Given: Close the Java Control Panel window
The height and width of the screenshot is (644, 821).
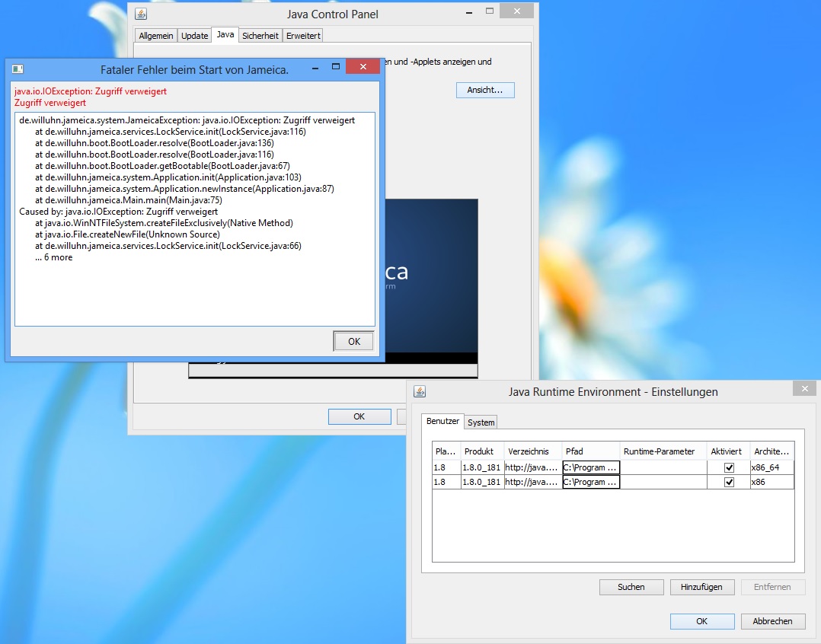Looking at the screenshot, I should pyautogui.click(x=516, y=11).
